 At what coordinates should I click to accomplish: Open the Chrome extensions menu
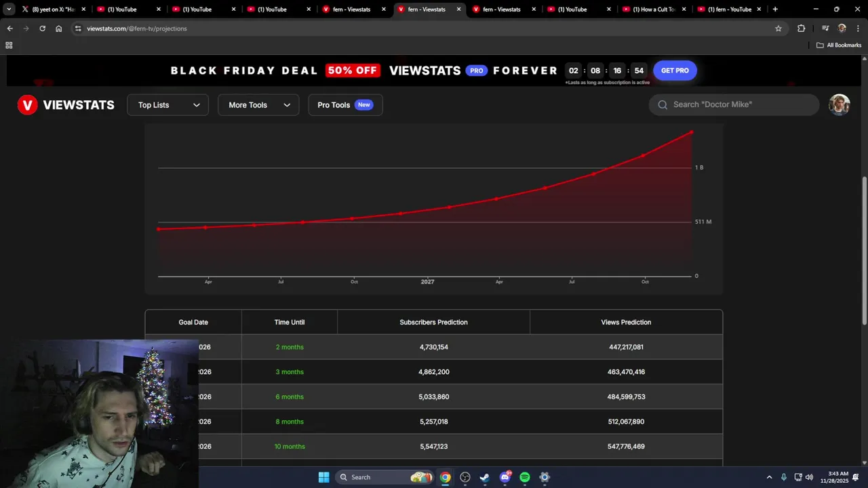802,28
